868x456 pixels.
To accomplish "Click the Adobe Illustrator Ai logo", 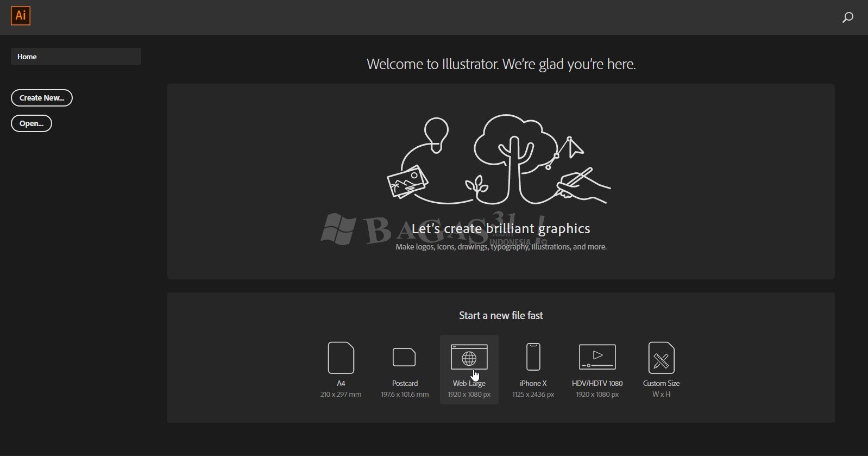I will (21, 16).
